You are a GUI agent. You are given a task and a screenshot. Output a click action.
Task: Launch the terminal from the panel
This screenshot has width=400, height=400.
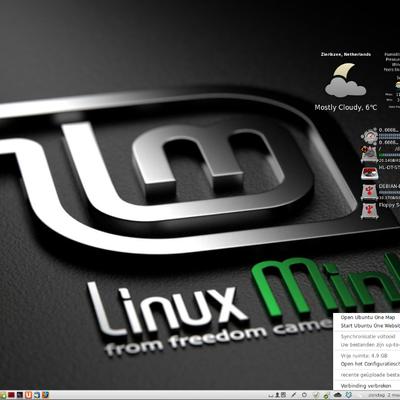[20, 395]
